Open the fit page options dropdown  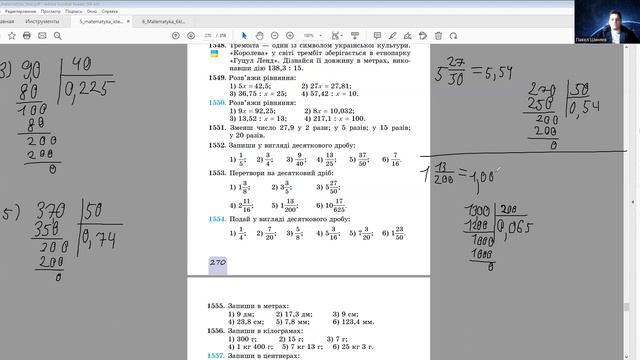[336, 36]
